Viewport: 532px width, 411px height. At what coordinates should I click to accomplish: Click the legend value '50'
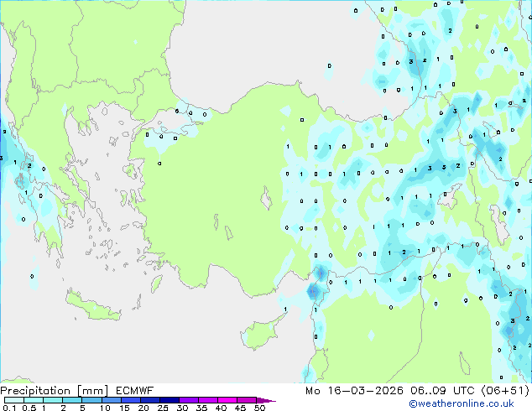pyautogui.click(x=259, y=408)
